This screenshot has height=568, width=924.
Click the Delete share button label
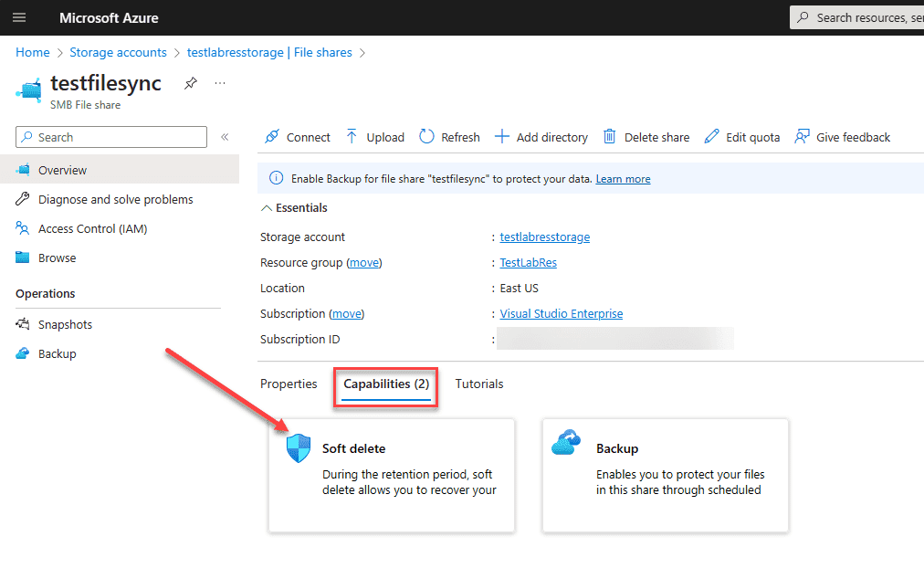pos(657,137)
